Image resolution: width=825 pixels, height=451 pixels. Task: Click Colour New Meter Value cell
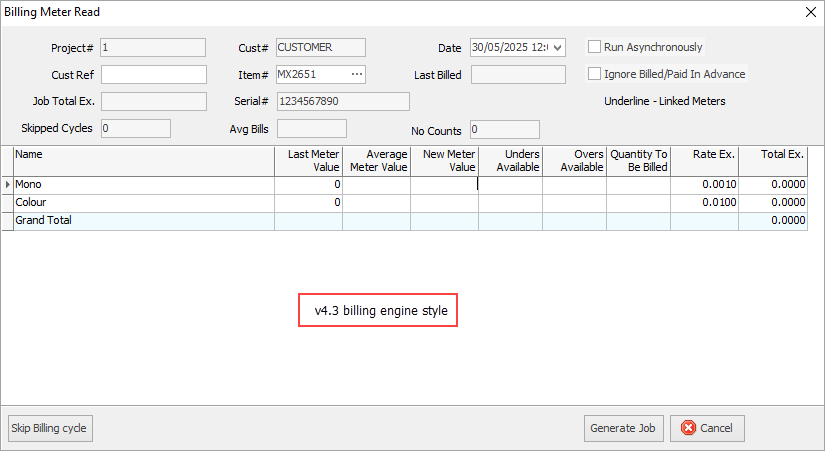pyautogui.click(x=445, y=203)
